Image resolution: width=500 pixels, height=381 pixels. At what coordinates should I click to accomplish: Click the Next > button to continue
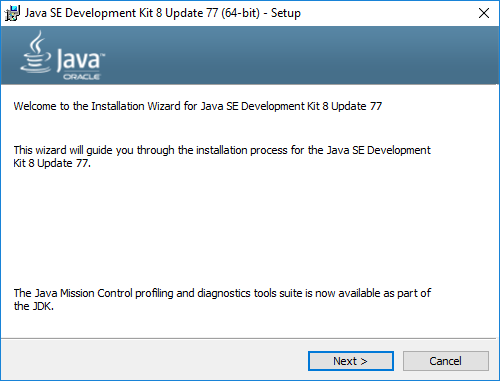coord(351,361)
